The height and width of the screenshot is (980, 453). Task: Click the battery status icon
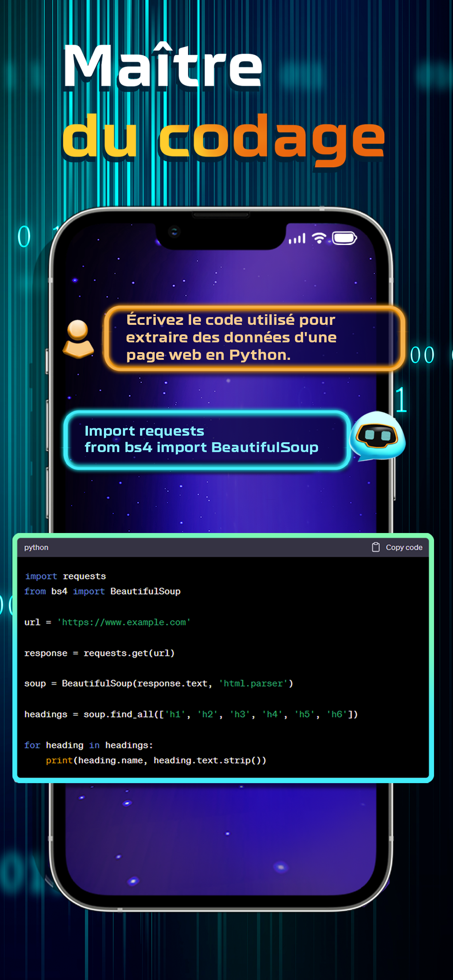344,238
